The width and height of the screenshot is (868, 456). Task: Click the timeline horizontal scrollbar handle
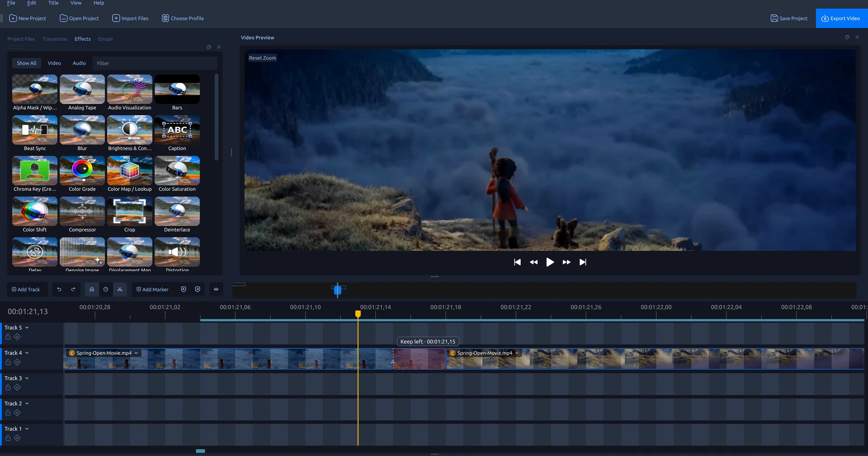[x=200, y=451]
